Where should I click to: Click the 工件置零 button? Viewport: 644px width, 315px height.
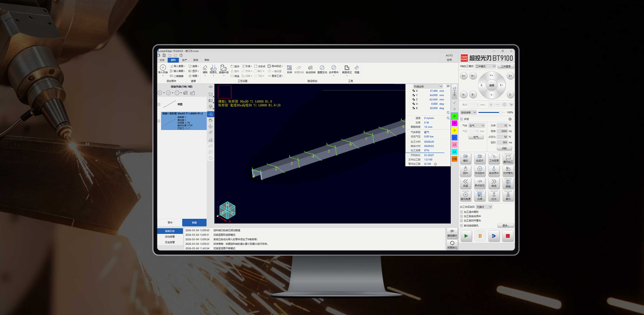tap(506, 66)
